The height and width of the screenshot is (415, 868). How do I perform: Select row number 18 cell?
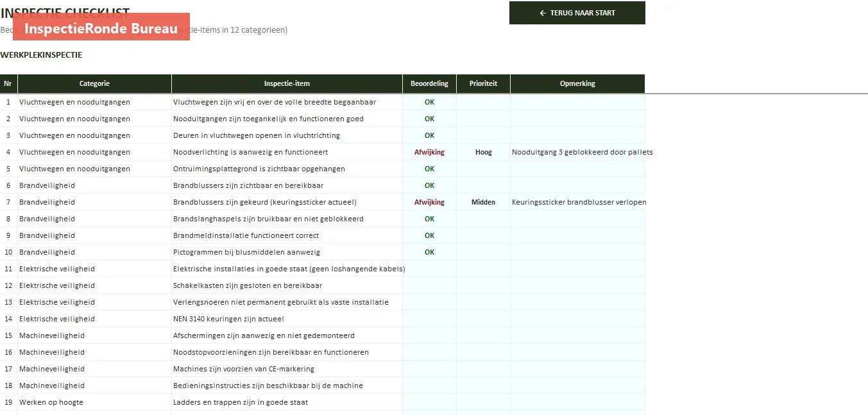[8, 385]
